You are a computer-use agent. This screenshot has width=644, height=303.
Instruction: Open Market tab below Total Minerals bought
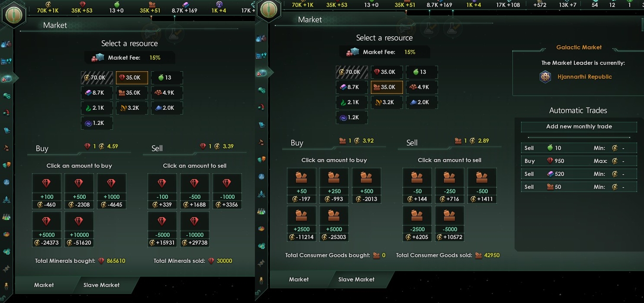[x=44, y=285]
